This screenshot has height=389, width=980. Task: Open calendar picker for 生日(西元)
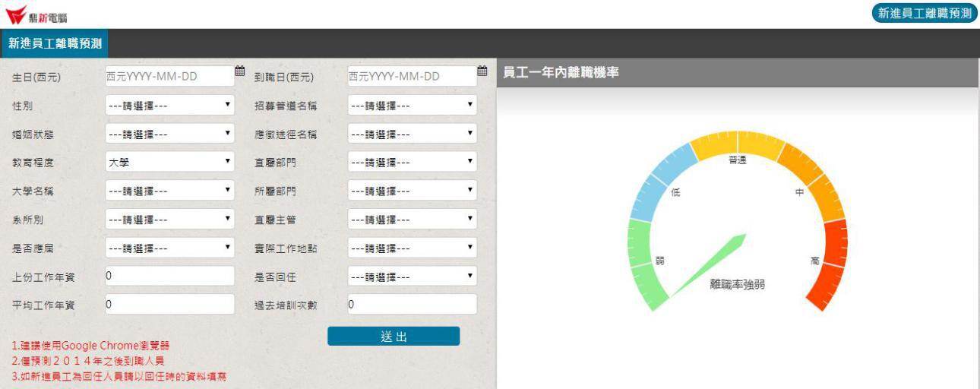[x=239, y=71]
